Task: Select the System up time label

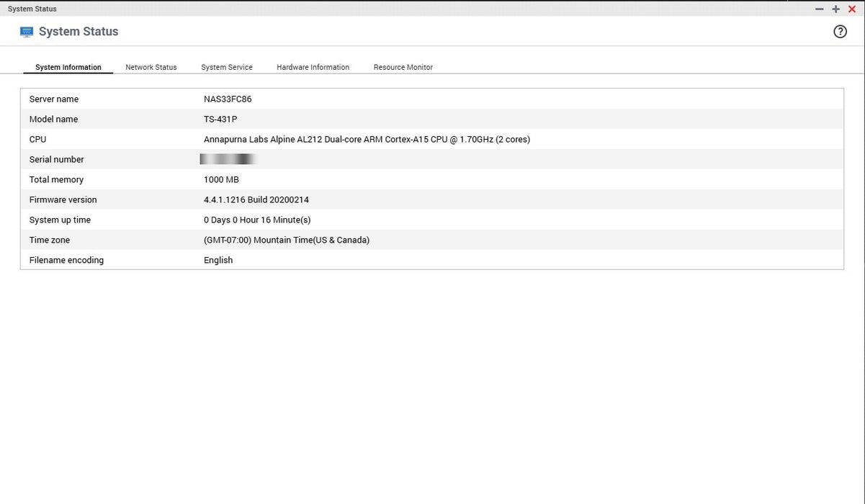Action: (x=60, y=220)
